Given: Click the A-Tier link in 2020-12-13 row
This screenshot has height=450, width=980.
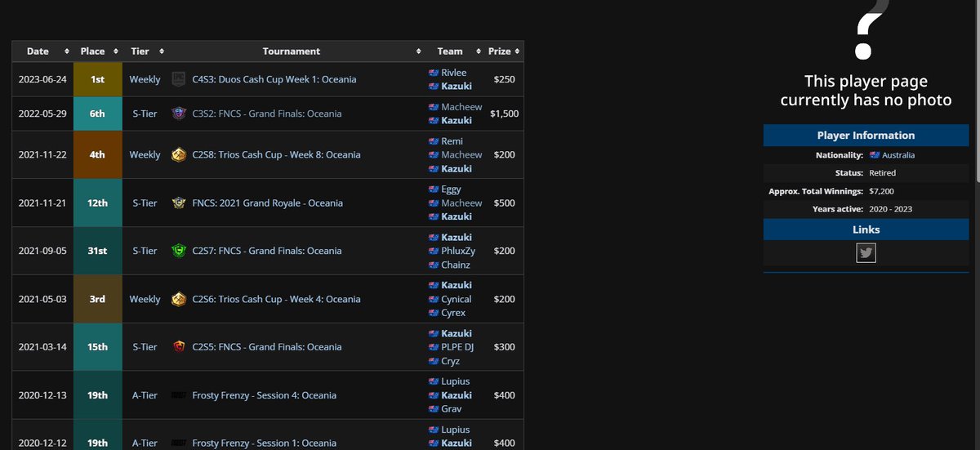Looking at the screenshot, I should coord(145,395).
